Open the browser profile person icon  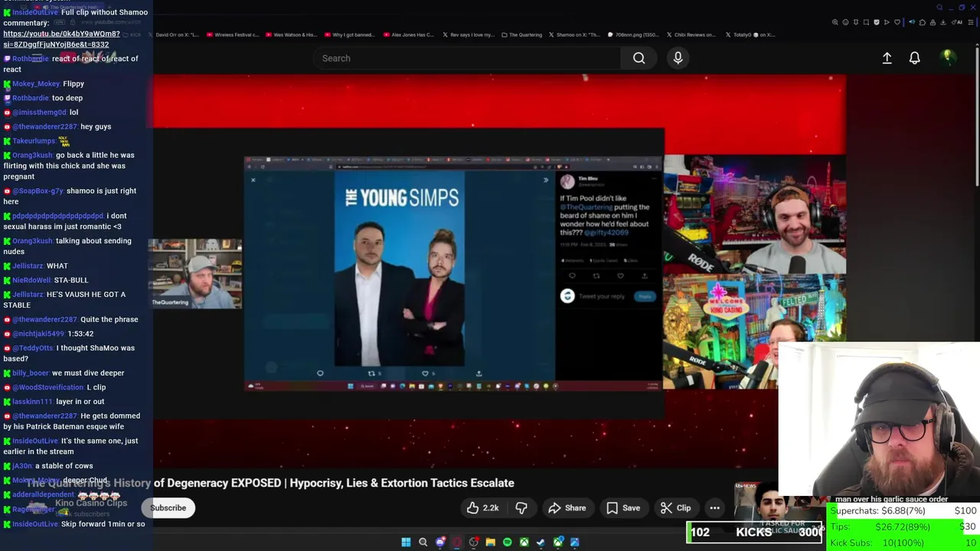[x=933, y=22]
